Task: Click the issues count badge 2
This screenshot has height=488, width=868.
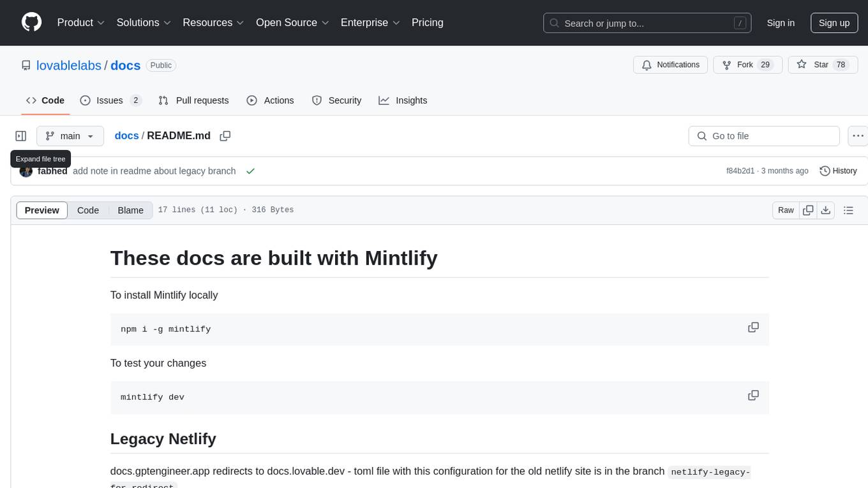Action: 135,100
